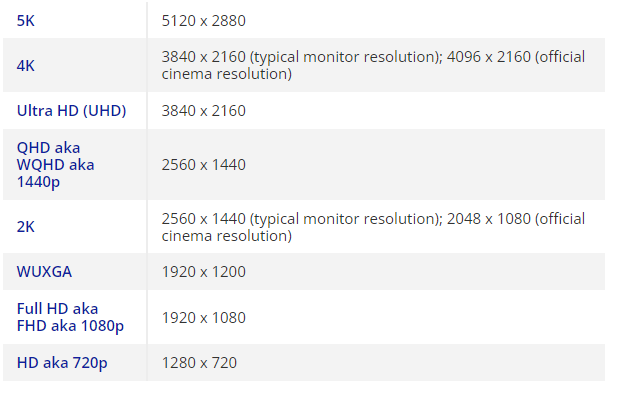
Task: Click QHD aka WQHD aka 1440p heading
Action: point(56,165)
